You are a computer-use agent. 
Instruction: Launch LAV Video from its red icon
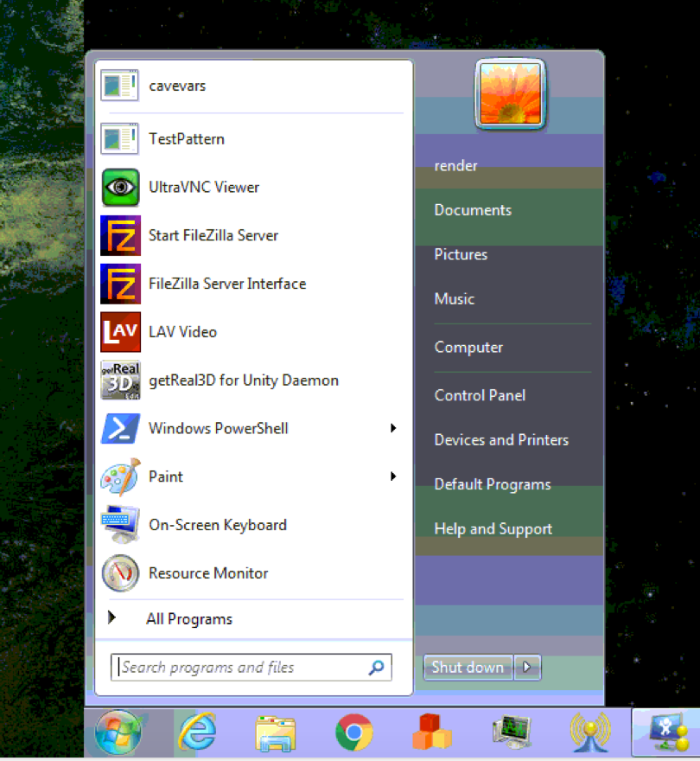pyautogui.click(x=120, y=332)
